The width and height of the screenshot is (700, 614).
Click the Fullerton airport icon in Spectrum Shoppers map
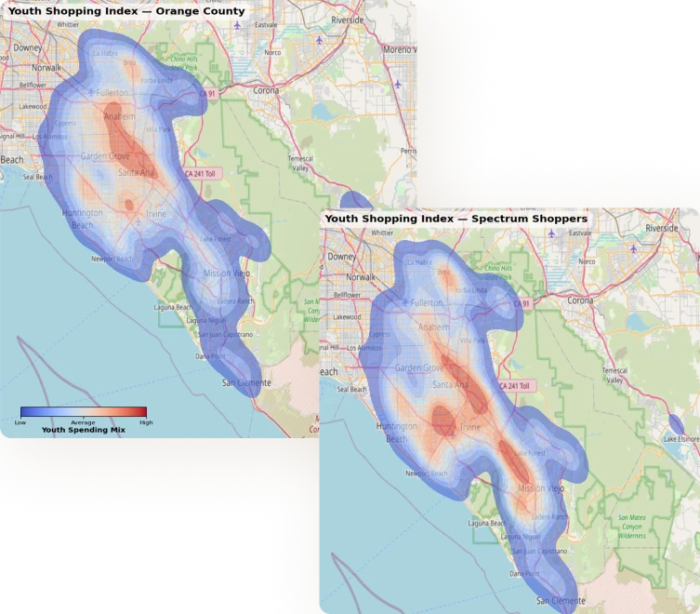405,302
